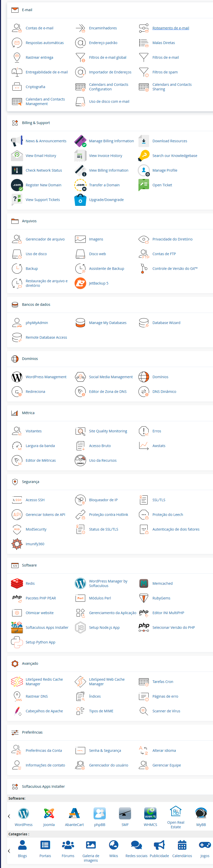Click the left arrow of the Categorias carousel
Image resolution: width=213 pixels, height=868 pixels.
pos(9,851)
